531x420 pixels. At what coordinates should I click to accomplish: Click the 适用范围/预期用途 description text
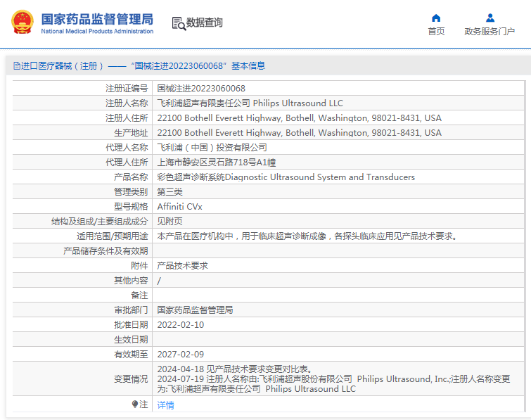[x=307, y=236]
